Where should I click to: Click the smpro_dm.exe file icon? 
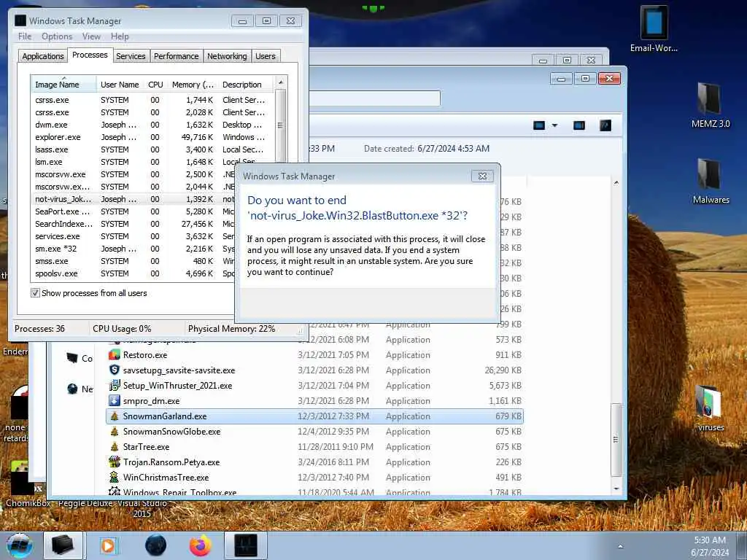115,400
